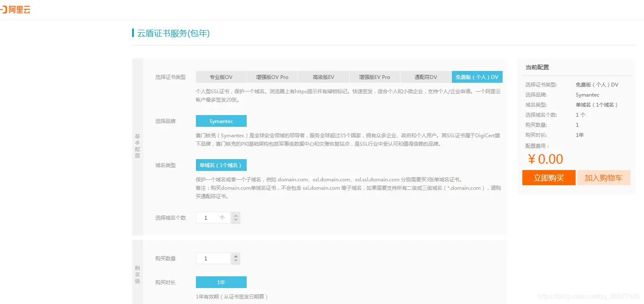
Task: Select the 通配符DV certificate type
Action: 426,77
